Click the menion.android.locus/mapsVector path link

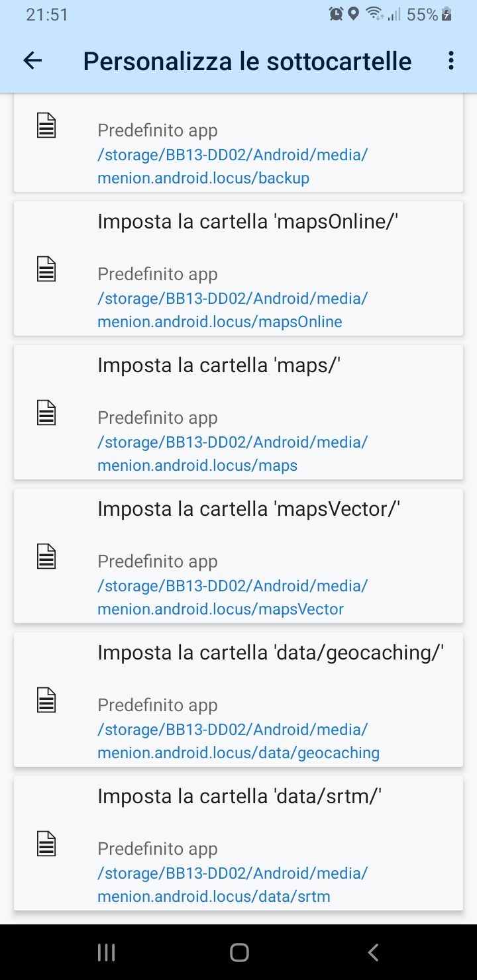tap(221, 609)
